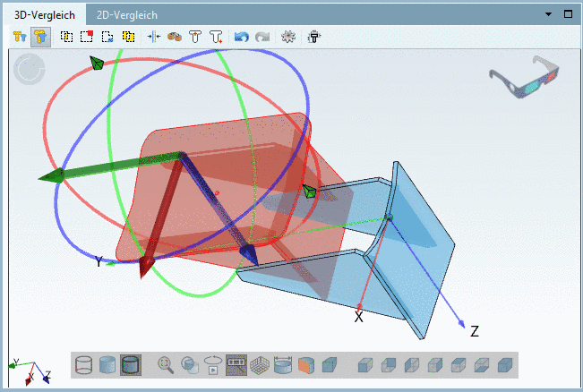
Task: Click the orange cylinder section cut icon
Action: pyautogui.click(x=306, y=365)
